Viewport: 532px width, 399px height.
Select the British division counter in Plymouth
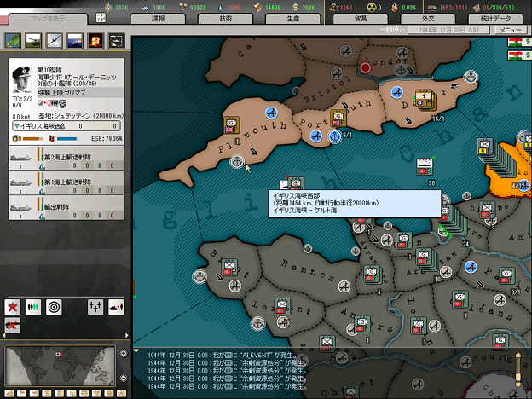click(232, 124)
